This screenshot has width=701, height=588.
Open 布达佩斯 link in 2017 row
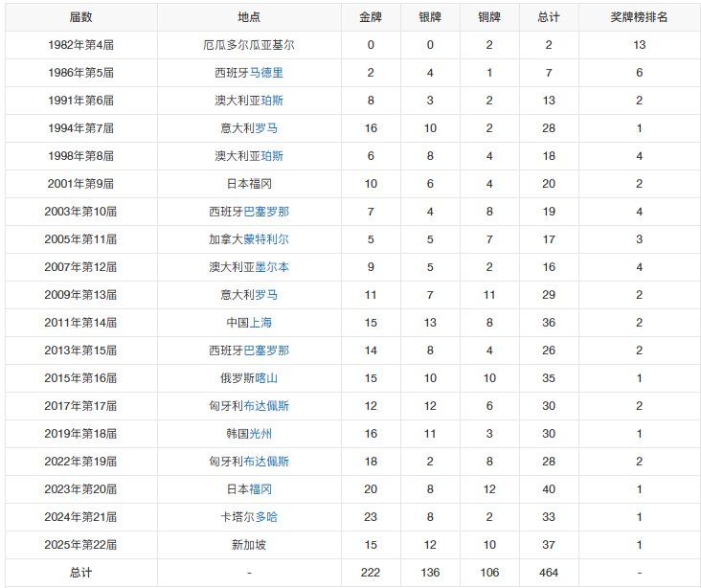(x=266, y=405)
